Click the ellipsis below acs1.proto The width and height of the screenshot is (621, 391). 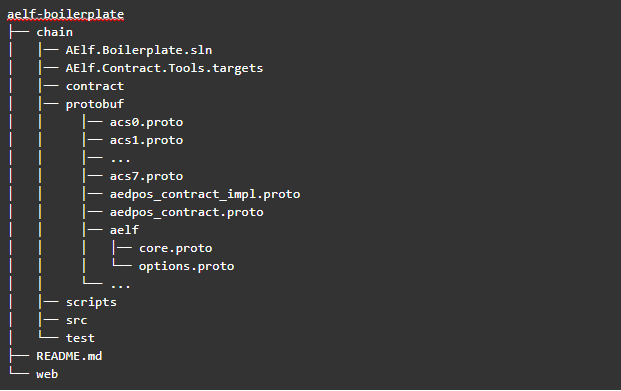(x=120, y=160)
